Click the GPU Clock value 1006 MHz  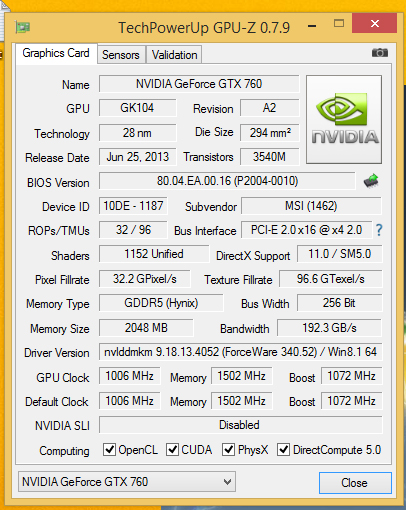[x=129, y=376]
